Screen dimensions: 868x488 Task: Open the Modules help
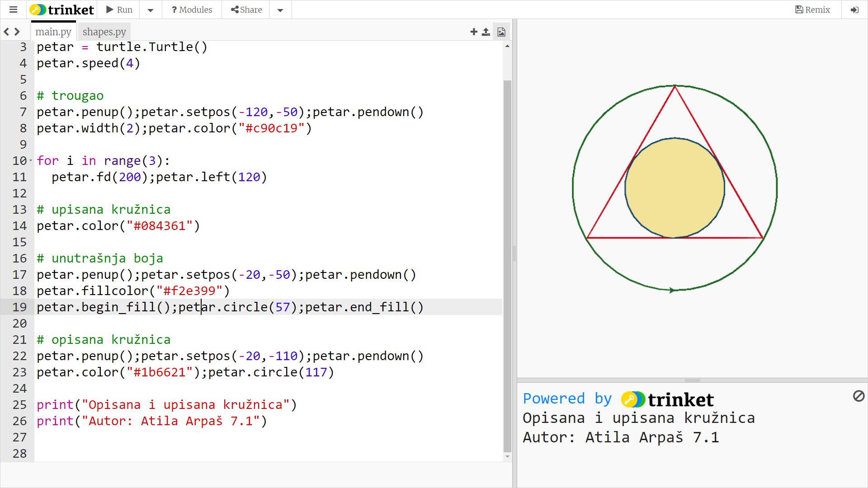tap(192, 9)
